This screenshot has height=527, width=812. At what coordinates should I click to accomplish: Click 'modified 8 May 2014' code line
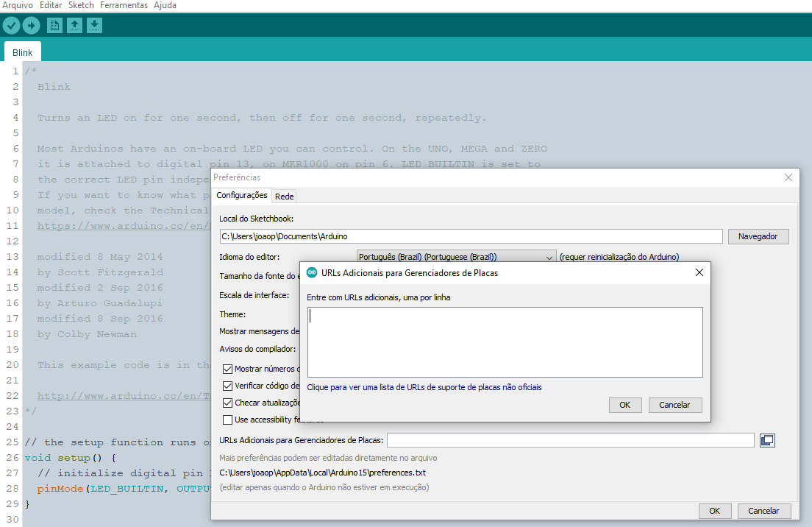pyautogui.click(x=100, y=256)
